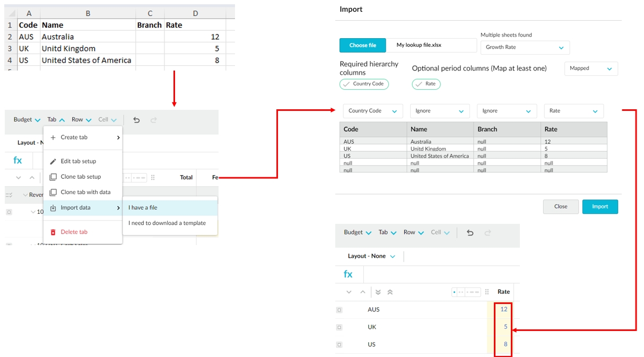This screenshot has width=644, height=357.
Task: Expand the Layout - None dropdown
Action: [x=371, y=256]
